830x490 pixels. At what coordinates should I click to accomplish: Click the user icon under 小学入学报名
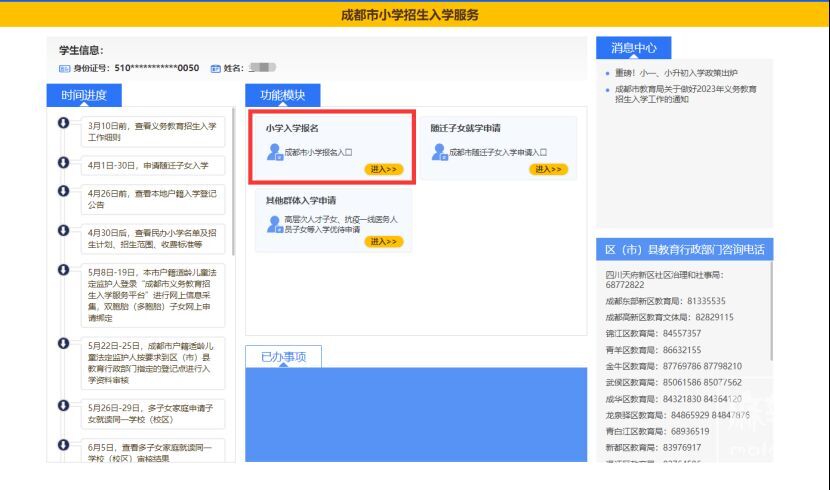tap(274, 152)
